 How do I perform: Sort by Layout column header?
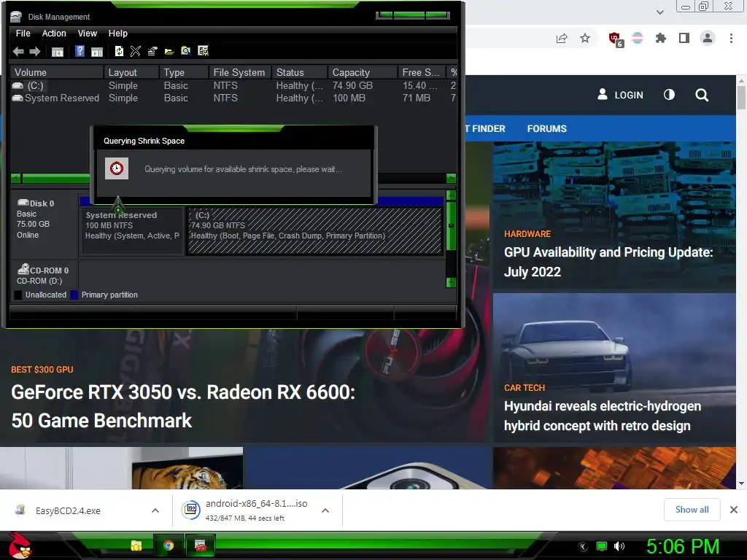pos(131,72)
